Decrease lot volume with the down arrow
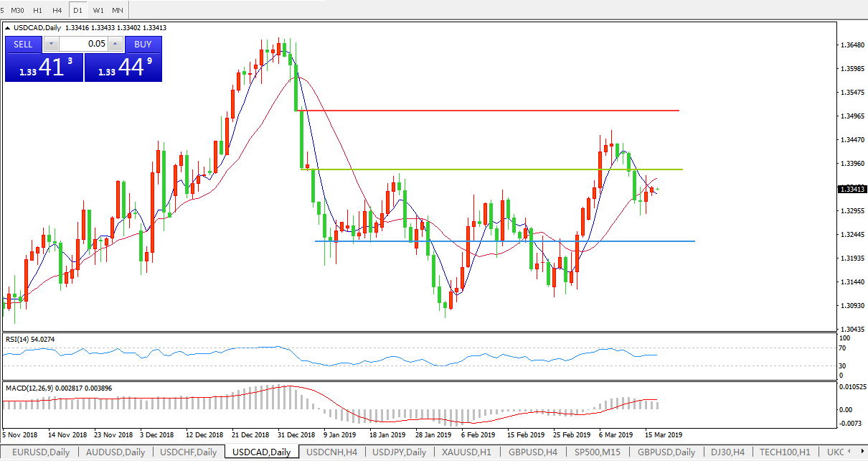This screenshot has width=868, height=461. point(50,44)
